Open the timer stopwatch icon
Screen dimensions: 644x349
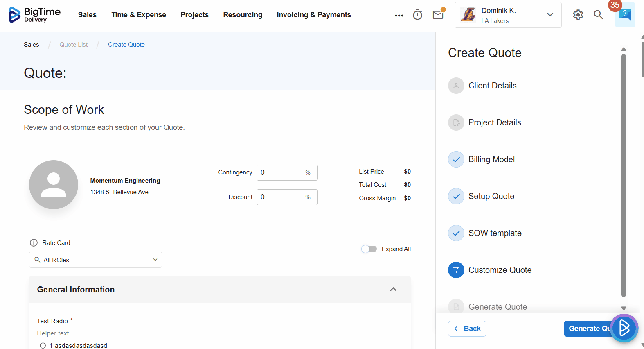[x=417, y=15]
